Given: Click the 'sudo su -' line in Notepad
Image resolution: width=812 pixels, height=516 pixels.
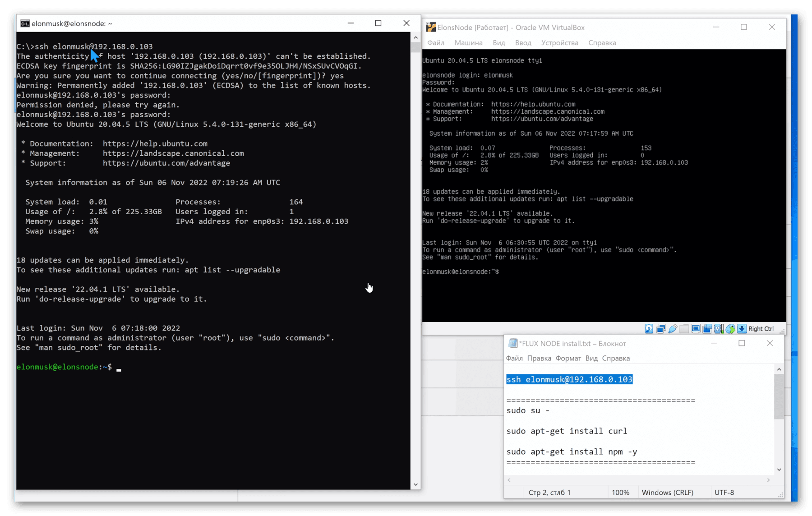Looking at the screenshot, I should click(x=528, y=410).
